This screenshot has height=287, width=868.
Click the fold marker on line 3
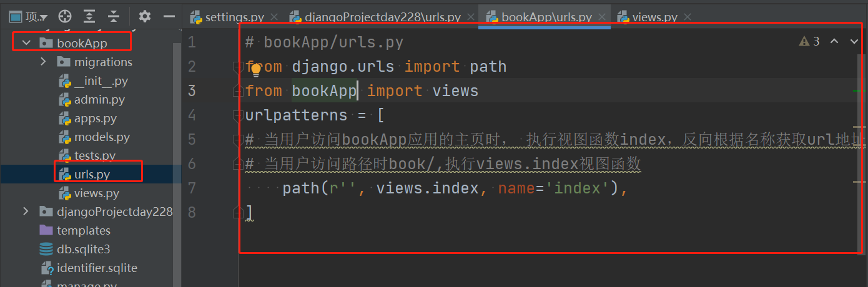(237, 91)
